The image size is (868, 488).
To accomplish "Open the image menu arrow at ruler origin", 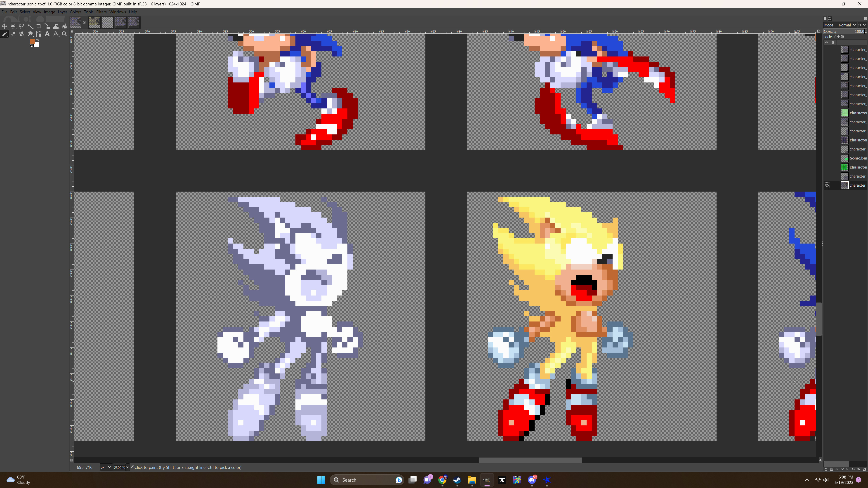I will (x=72, y=31).
